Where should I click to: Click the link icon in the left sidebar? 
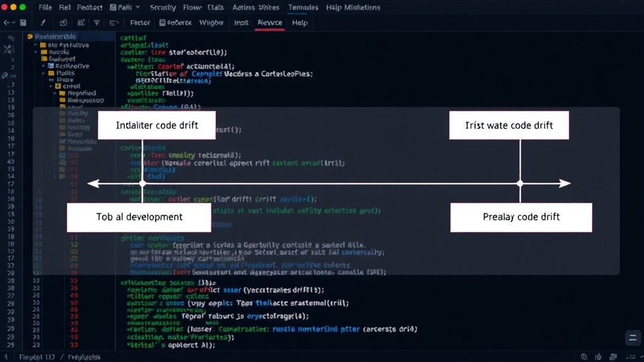(5, 76)
